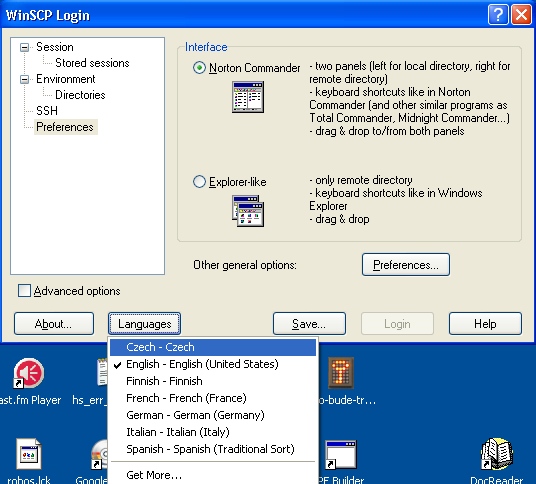The image size is (536, 484).
Task: Select the hs_err desktop file icon
Action: (102, 372)
